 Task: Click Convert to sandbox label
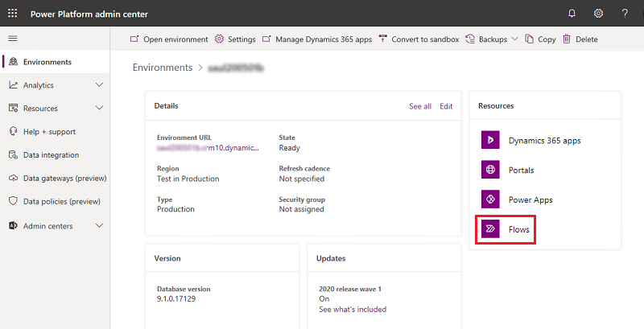[x=425, y=39]
